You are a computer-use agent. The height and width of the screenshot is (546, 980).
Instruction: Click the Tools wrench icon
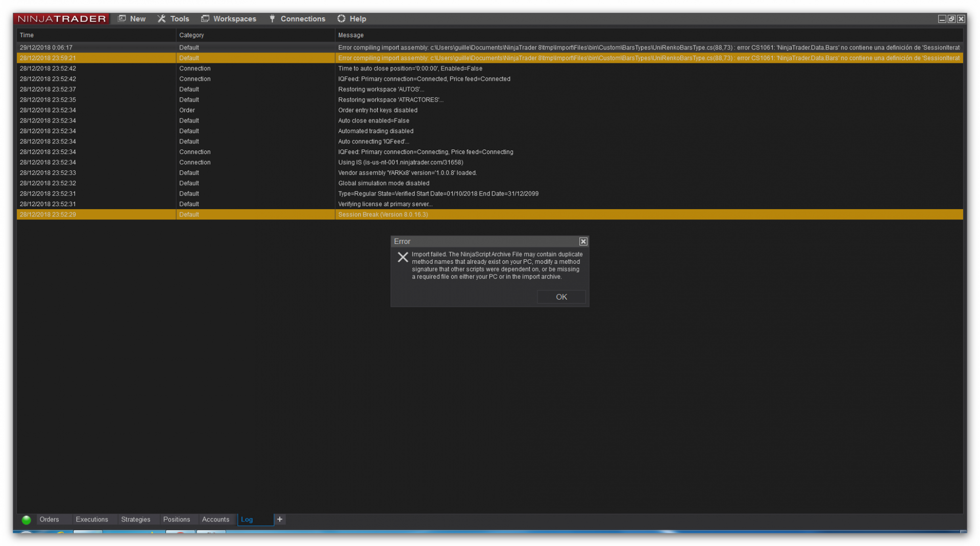pyautogui.click(x=161, y=19)
